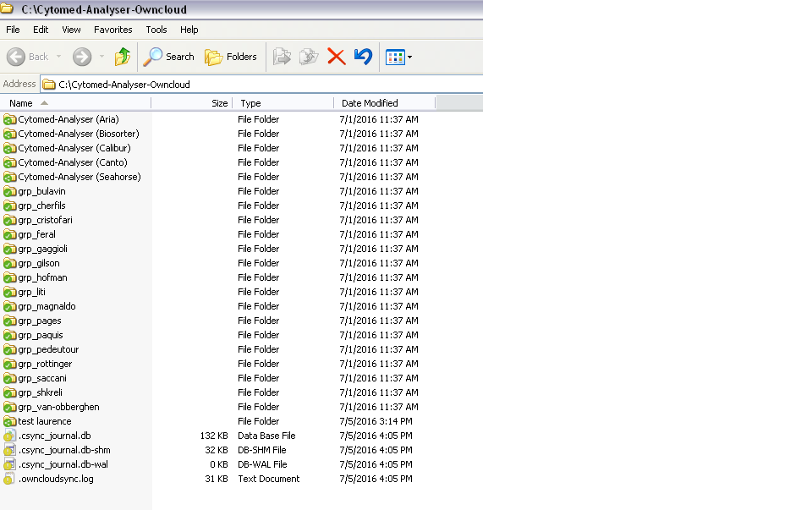Viewport: 812px width, 510px height.
Task: Open the Tools menu
Action: click(x=156, y=30)
